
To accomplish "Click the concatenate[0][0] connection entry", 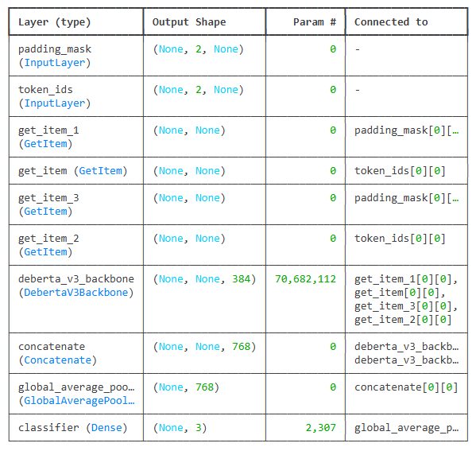I will click(406, 387).
